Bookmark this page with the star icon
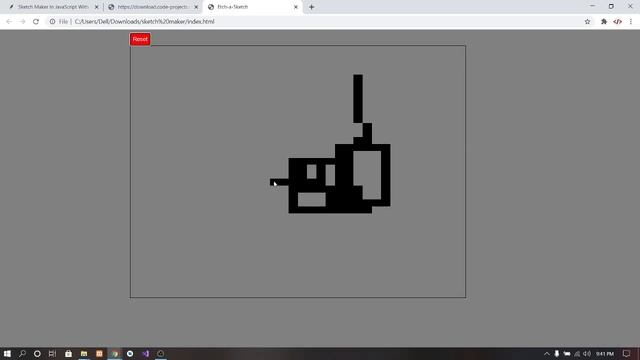Image resolution: width=640 pixels, height=360 pixels. point(587,22)
